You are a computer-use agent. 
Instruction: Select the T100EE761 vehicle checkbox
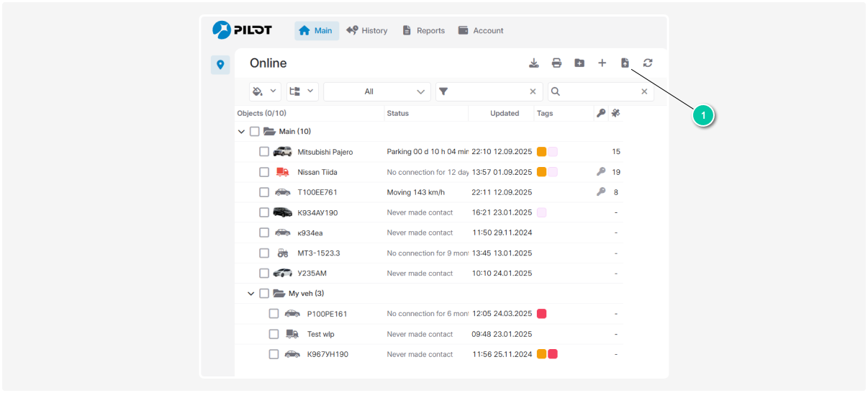click(264, 192)
